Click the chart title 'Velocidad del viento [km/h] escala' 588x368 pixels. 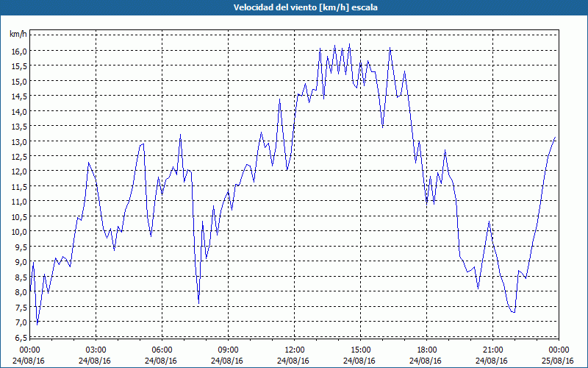pos(305,7)
